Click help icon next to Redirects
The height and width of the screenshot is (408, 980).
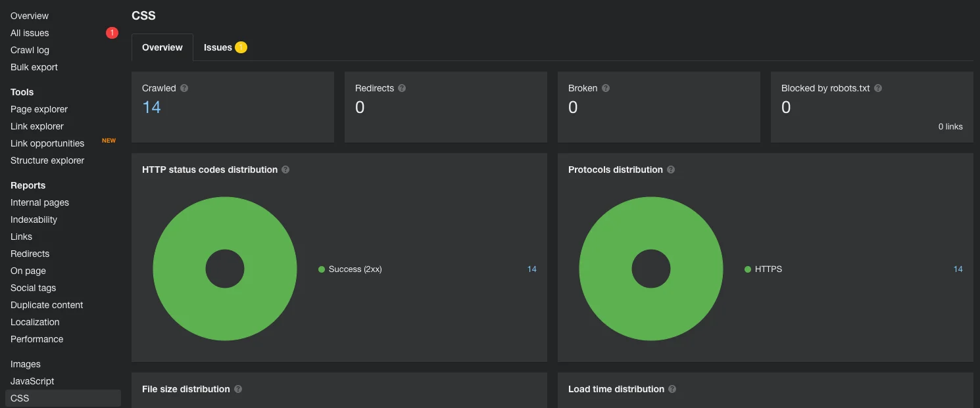402,88
